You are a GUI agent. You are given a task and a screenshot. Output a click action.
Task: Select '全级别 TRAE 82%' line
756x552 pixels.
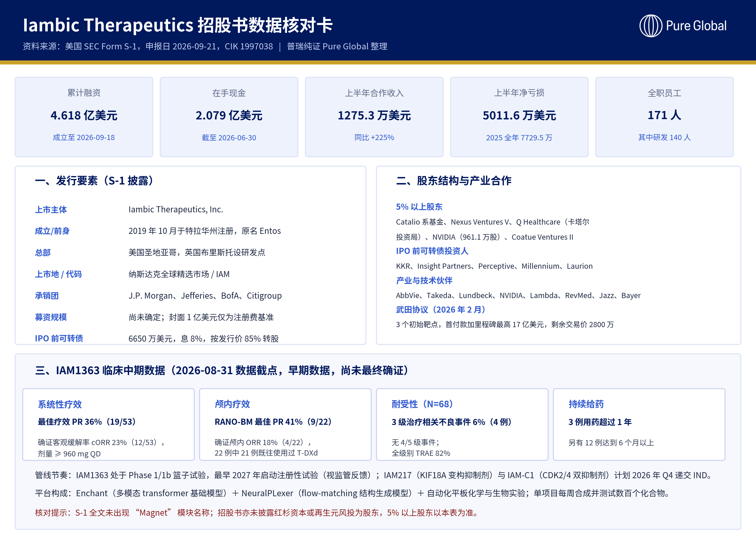click(x=421, y=453)
